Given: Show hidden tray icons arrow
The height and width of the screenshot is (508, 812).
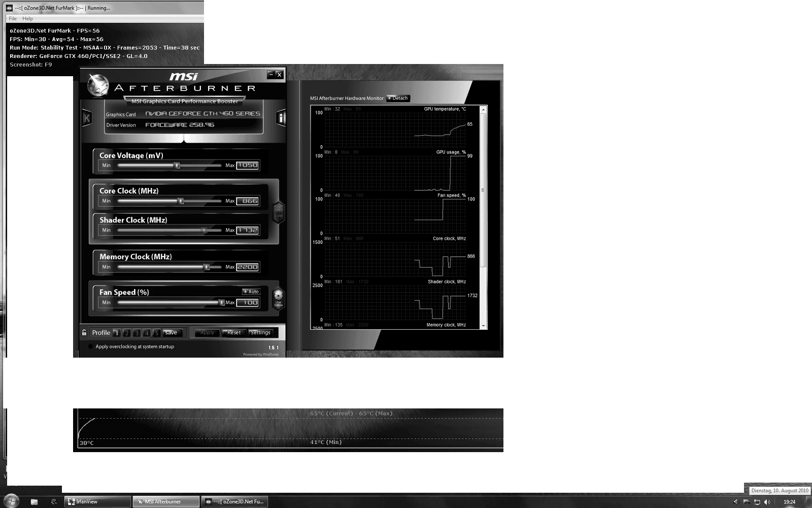Looking at the screenshot, I should [735, 502].
